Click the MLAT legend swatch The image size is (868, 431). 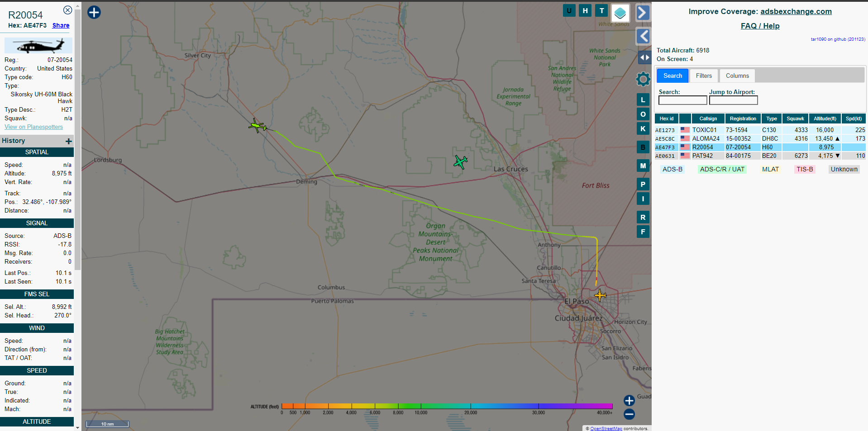click(770, 170)
